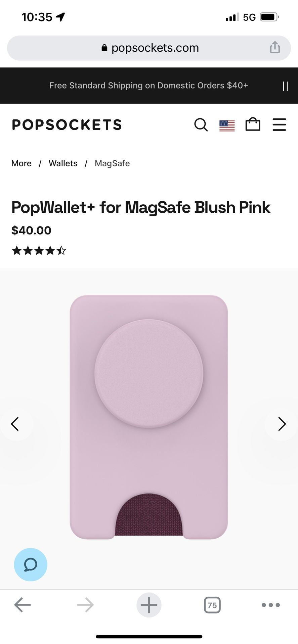
Task: Open the 75 tabs switcher
Action: pyautogui.click(x=212, y=605)
